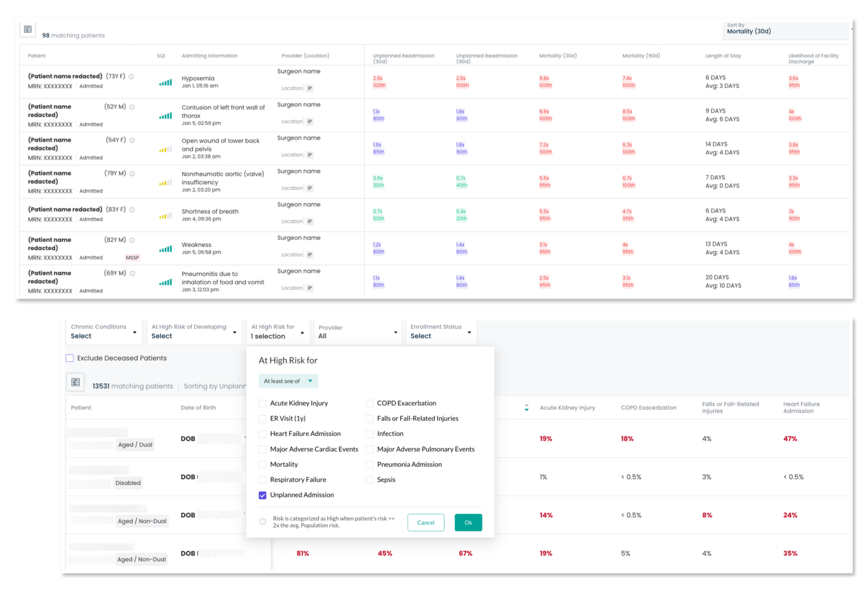The width and height of the screenshot is (868, 589).
Task: Open the Chronic Conditions filter
Action: click(x=103, y=332)
